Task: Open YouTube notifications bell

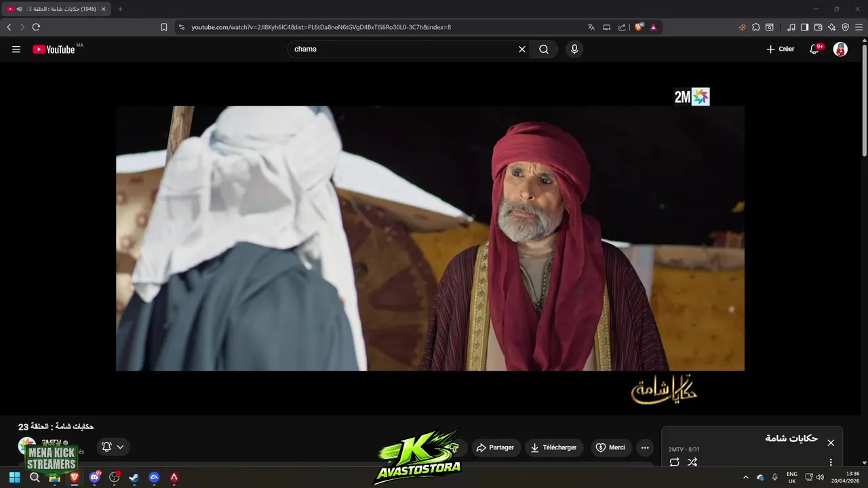Action: click(x=816, y=49)
